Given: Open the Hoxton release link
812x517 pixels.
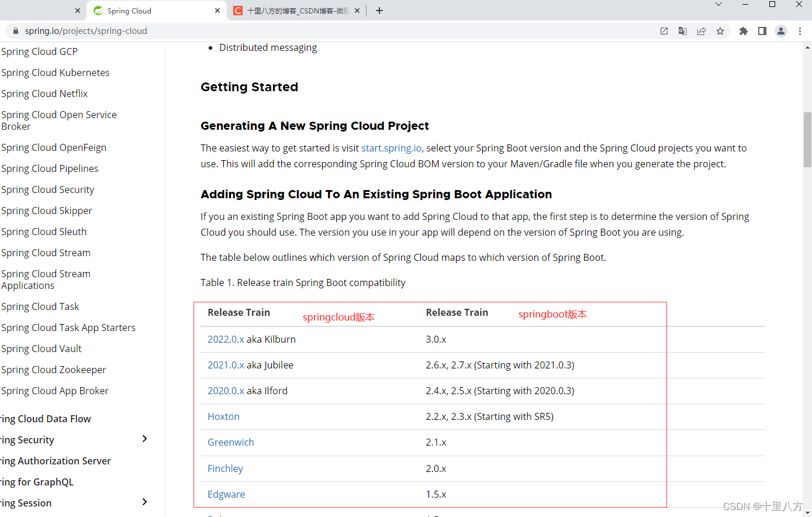Looking at the screenshot, I should click(x=223, y=416).
